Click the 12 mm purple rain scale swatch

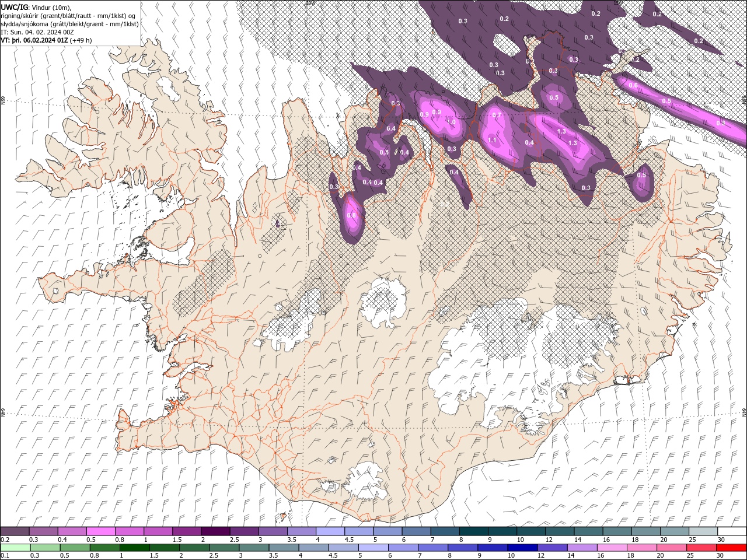[x=551, y=547]
